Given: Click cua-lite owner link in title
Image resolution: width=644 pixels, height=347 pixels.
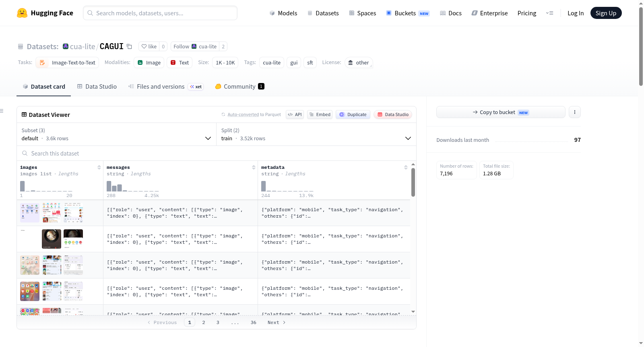Looking at the screenshot, I should [x=83, y=46].
